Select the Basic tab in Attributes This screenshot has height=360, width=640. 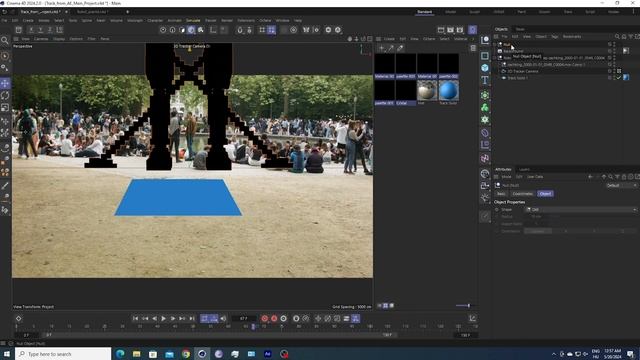pyautogui.click(x=501, y=193)
